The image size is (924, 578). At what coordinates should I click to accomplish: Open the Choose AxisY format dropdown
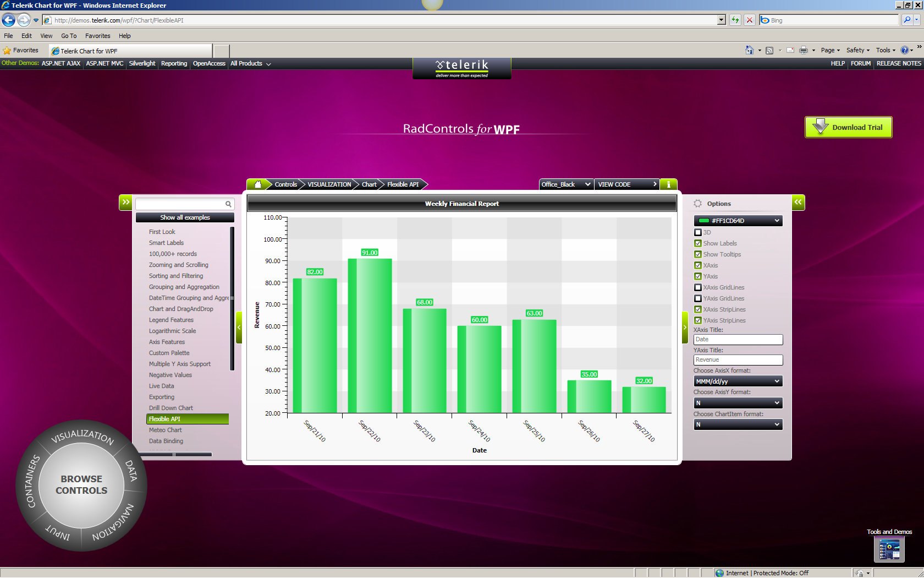[738, 403]
